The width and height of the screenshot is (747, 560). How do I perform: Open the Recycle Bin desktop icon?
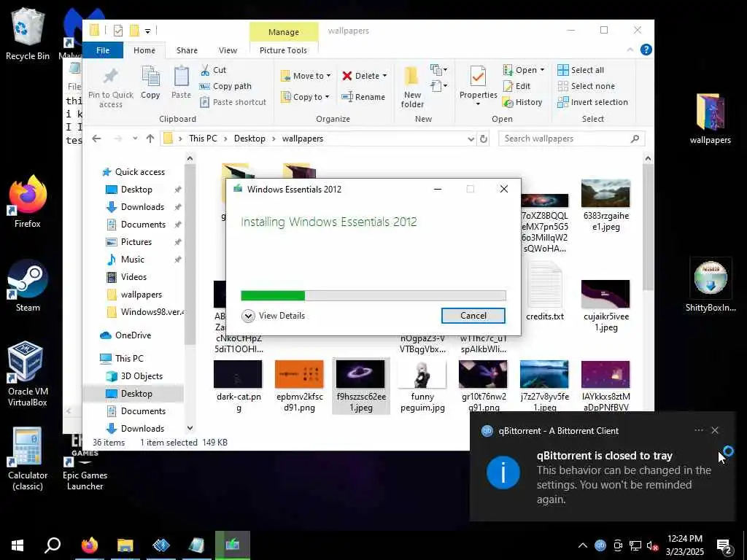click(27, 34)
